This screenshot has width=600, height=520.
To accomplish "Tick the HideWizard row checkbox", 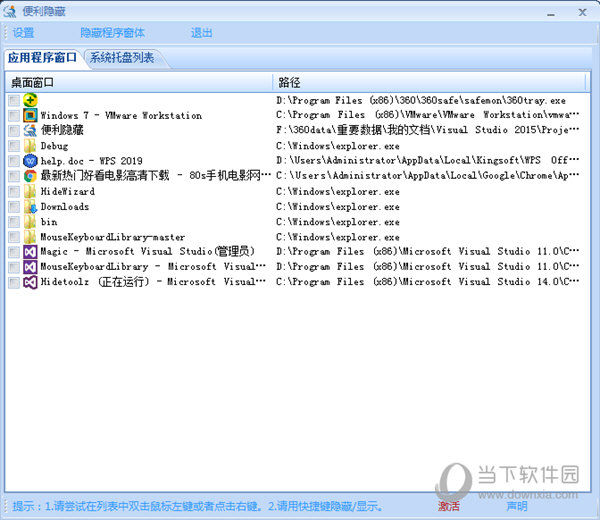I will tap(14, 192).
